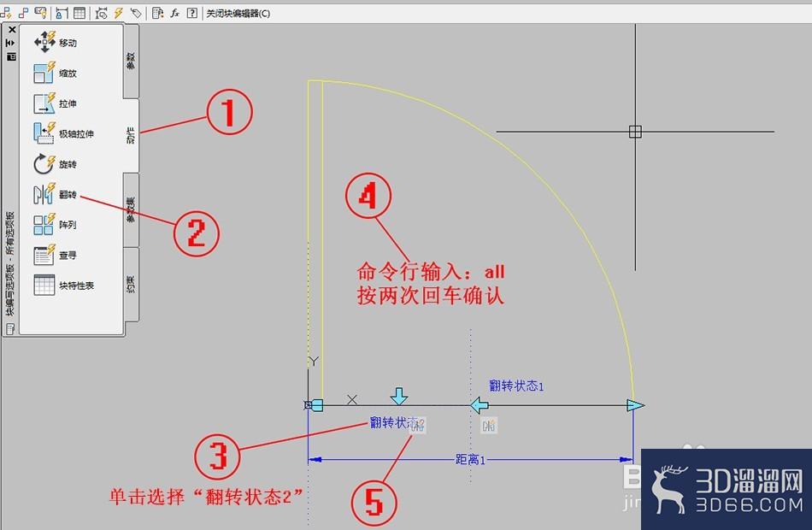Click the help question-mark toolbar icon
This screenshot has width=812, height=530.
(192, 14)
